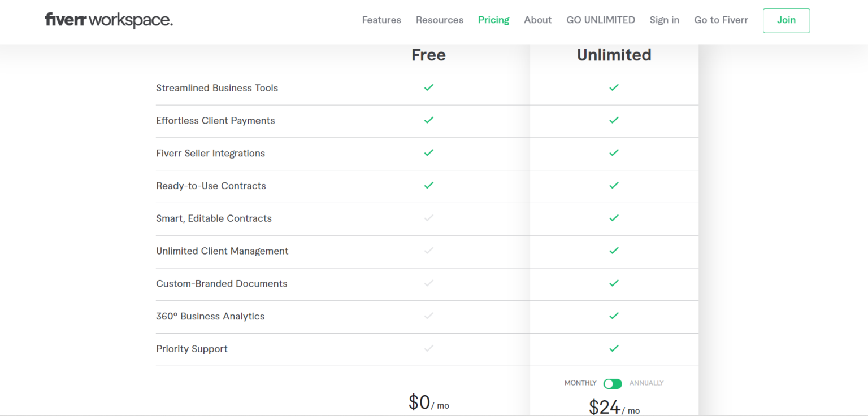868x416 pixels.
Task: Click the Go to Fiverr link
Action: click(721, 20)
